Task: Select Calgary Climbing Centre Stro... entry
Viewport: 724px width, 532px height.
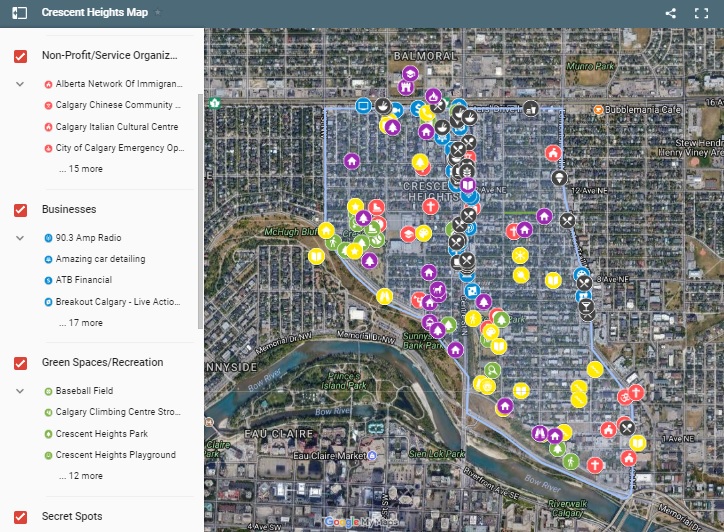Action: pyautogui.click(x=113, y=412)
